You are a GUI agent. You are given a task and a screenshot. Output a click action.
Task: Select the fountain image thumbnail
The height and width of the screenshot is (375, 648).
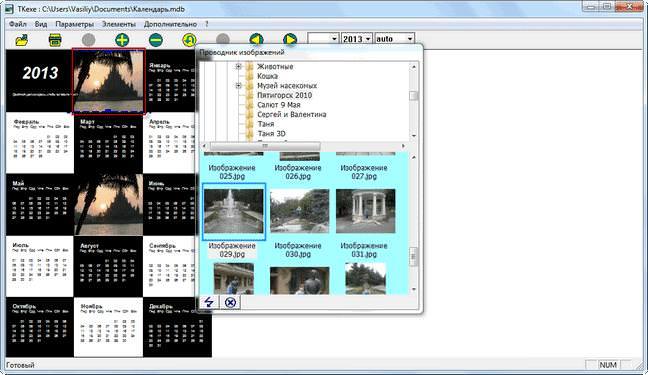pos(233,211)
